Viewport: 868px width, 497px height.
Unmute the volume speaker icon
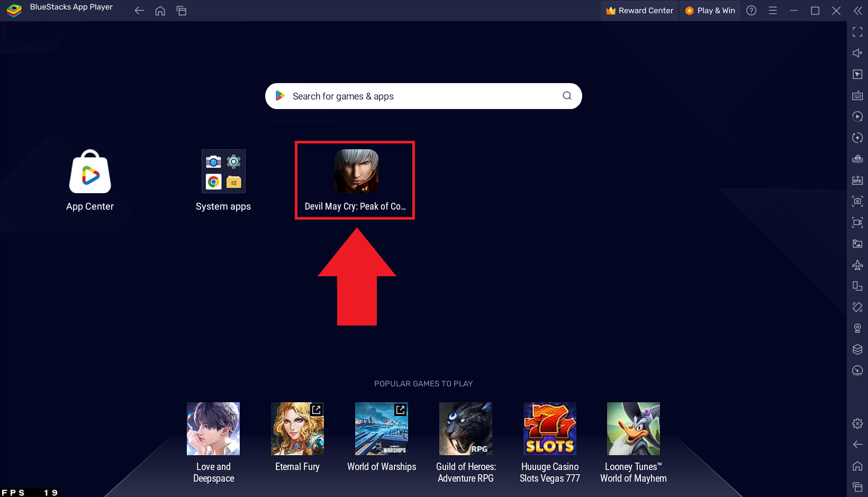(857, 53)
